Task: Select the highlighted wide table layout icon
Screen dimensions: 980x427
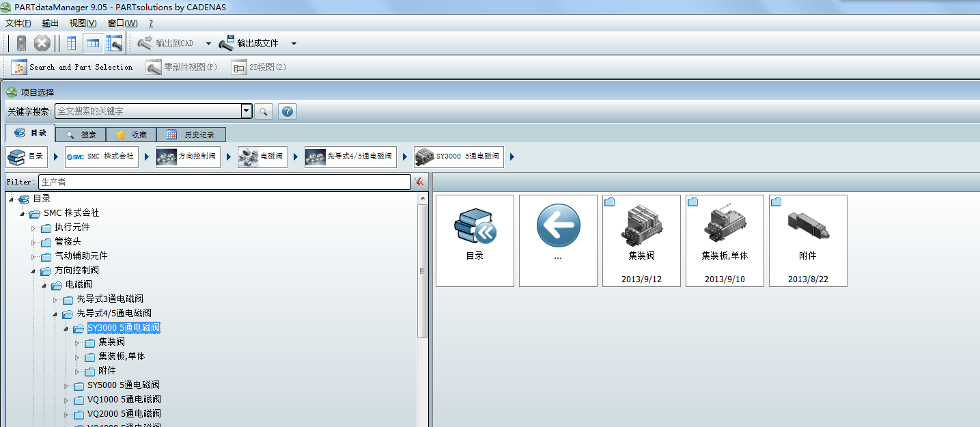Action: pos(93,43)
